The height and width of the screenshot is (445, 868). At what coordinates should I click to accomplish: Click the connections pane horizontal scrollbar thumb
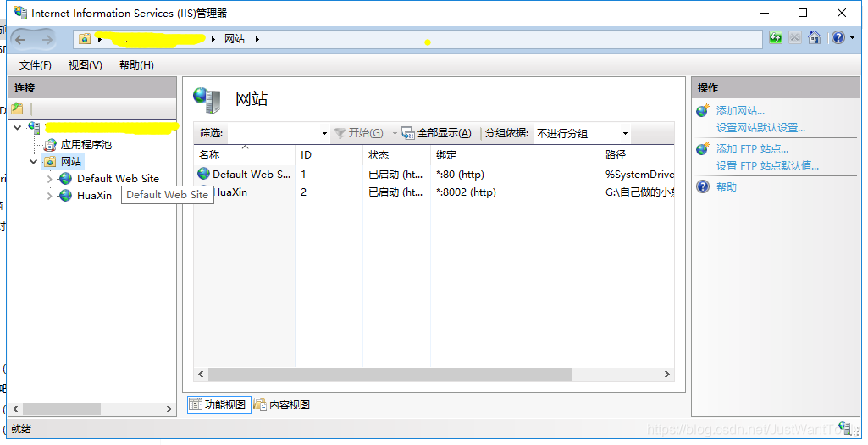[x=62, y=409]
